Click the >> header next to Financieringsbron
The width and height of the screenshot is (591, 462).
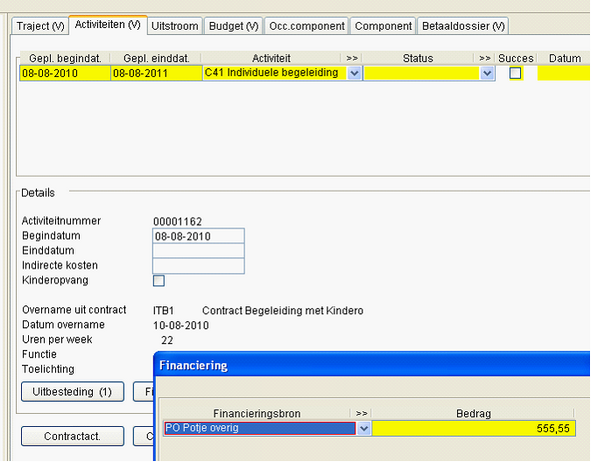pyautogui.click(x=361, y=413)
